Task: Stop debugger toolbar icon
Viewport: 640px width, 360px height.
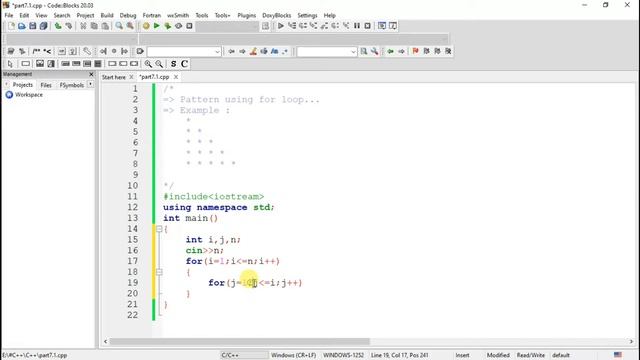Action: click(367, 26)
